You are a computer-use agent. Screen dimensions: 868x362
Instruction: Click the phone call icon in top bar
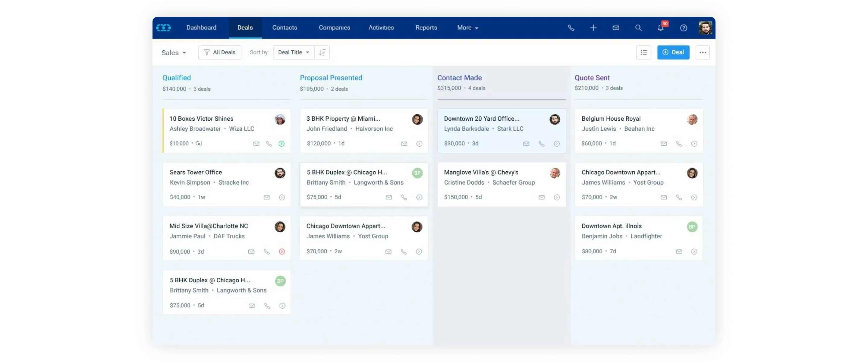point(571,28)
